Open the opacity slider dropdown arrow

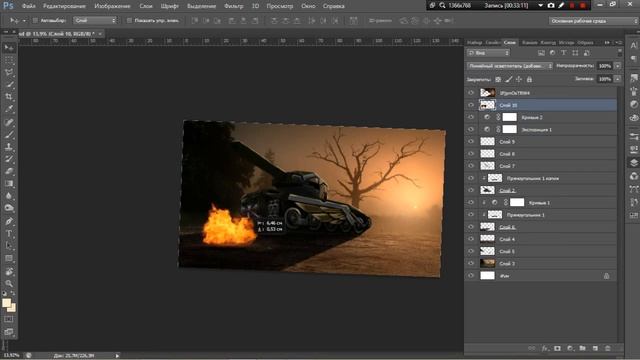(618, 66)
